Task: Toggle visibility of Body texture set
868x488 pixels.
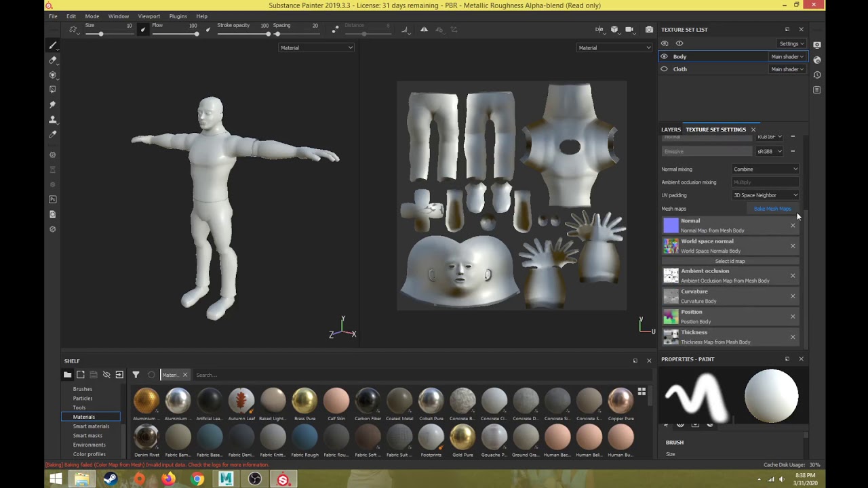Action: tap(665, 57)
